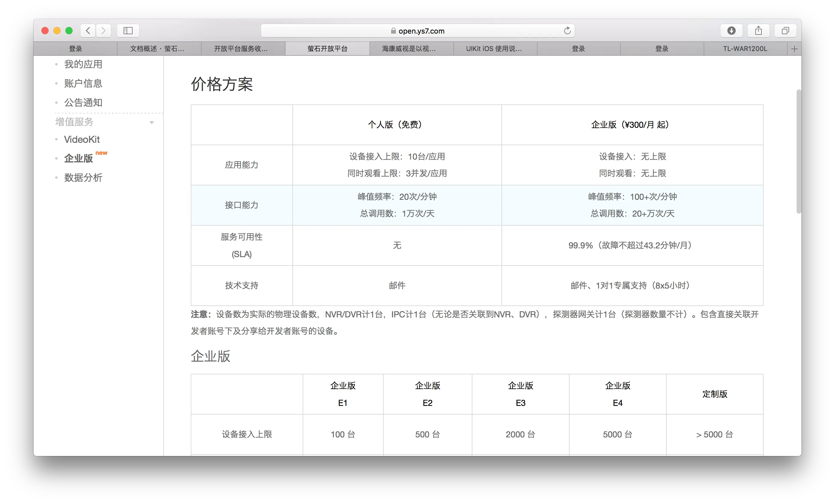Switch to the UIKit iOS 使用说 tab
Viewport: 835px width, 504px height.
[x=494, y=49]
